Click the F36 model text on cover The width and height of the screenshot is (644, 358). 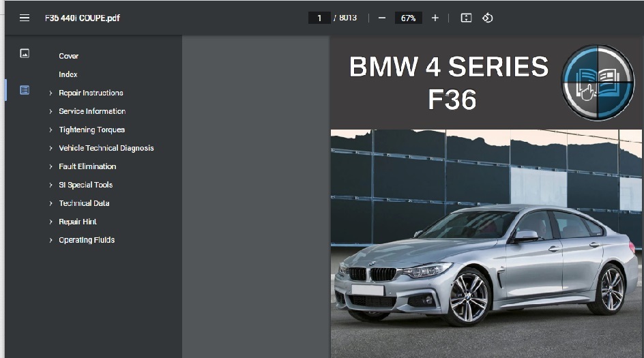click(452, 100)
